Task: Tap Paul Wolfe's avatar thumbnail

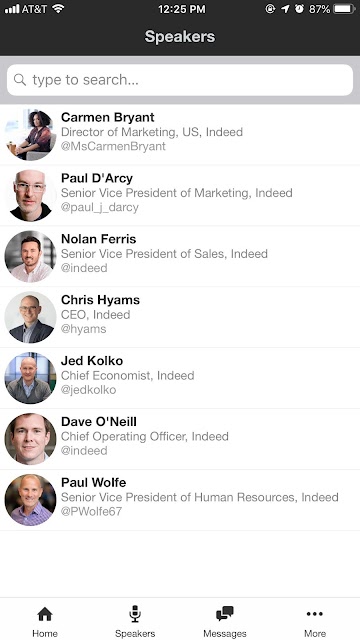Action: pos(30,500)
